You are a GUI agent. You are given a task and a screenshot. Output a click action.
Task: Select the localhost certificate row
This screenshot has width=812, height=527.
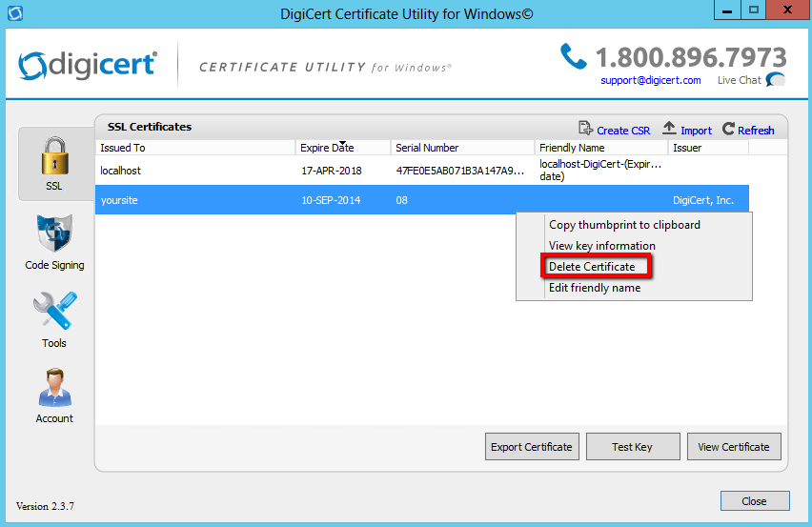point(422,171)
